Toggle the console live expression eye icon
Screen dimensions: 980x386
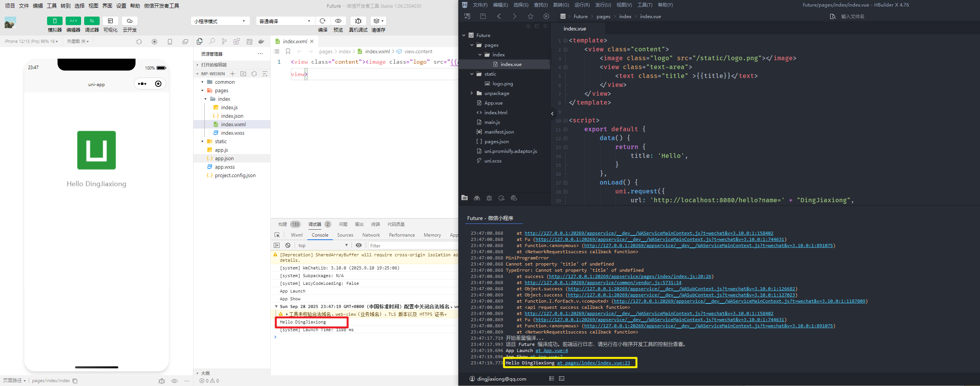coord(359,245)
